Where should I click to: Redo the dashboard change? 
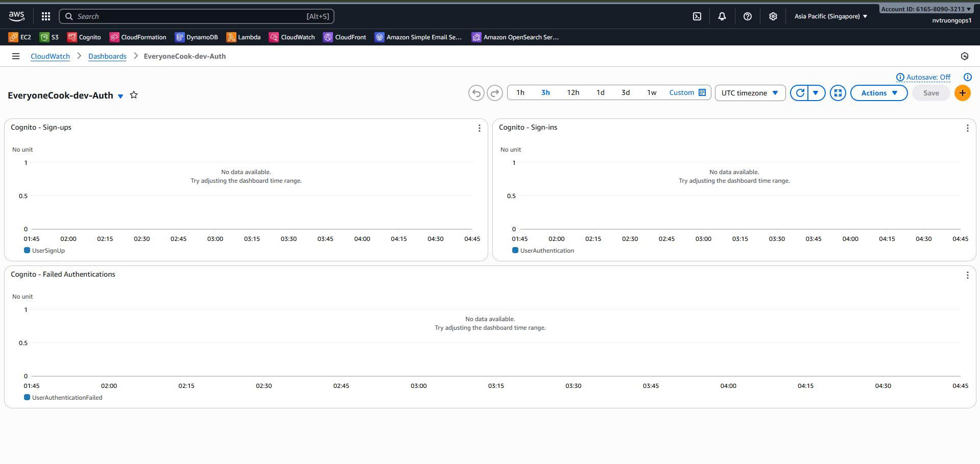495,93
